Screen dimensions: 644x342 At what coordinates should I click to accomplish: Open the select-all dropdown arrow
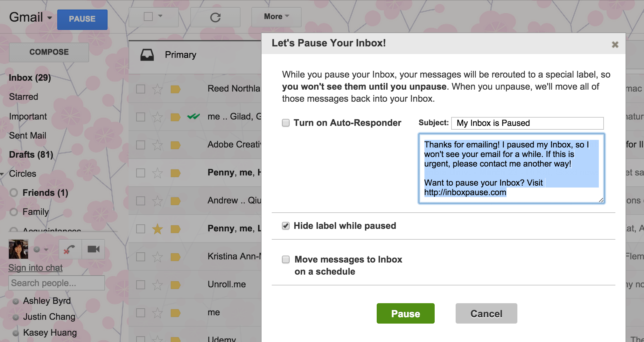click(x=160, y=16)
